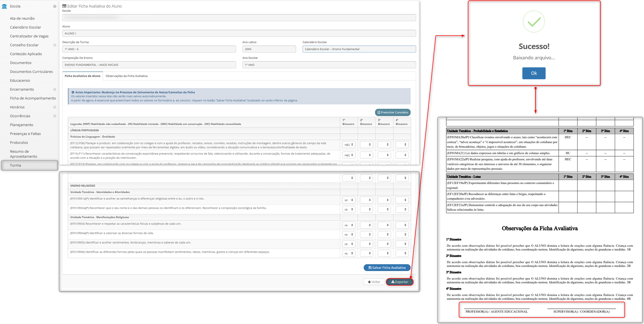Viewport: 644px width, 324px height.
Task: Click the info icon in Aviso Importante
Action: point(73,92)
